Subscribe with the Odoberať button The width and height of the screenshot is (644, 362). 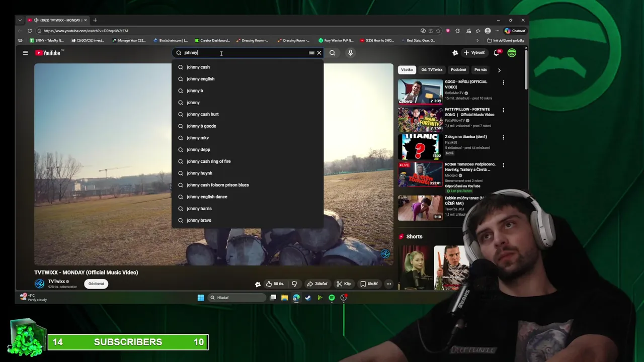96,284
